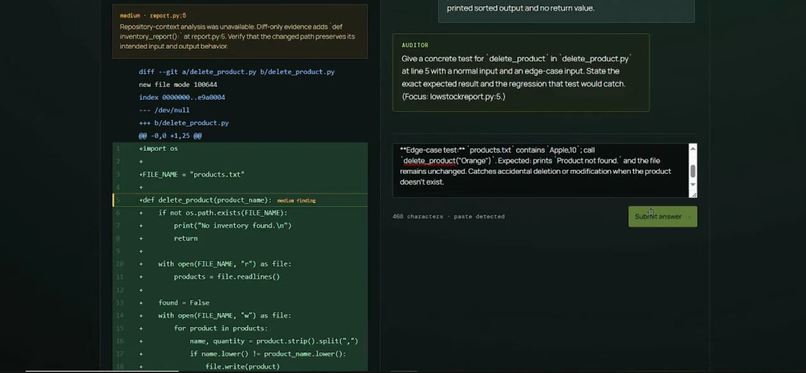Click the answer box scrollbar down arrow
The image size is (806, 373).
click(692, 185)
